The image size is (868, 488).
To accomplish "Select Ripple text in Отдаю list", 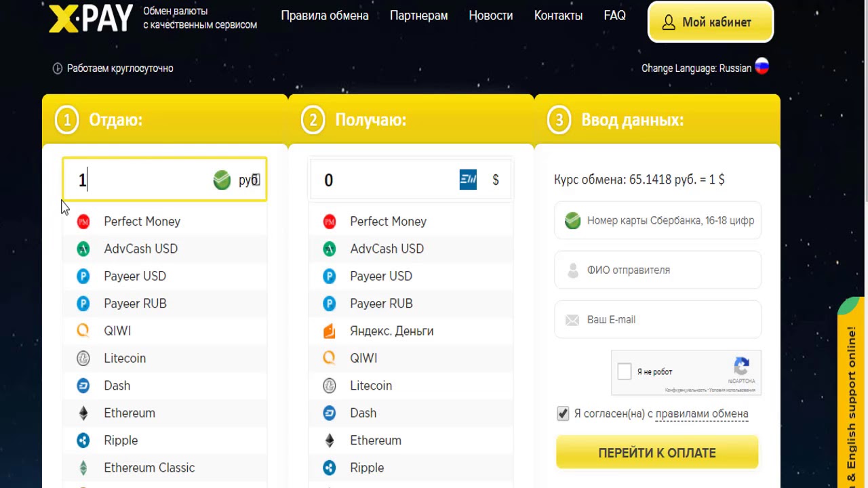I will pyautogui.click(x=121, y=441).
